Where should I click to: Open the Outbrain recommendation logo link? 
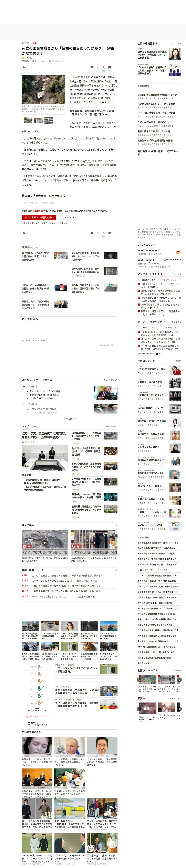(x=106, y=345)
